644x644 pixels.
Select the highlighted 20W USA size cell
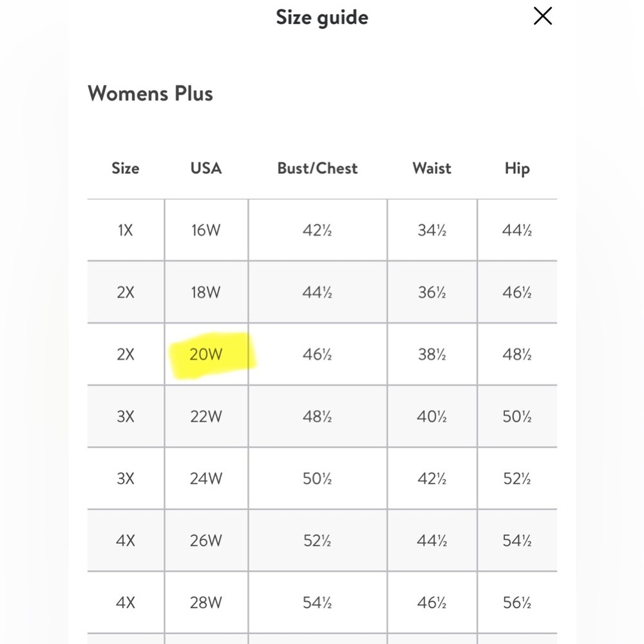pos(206,354)
